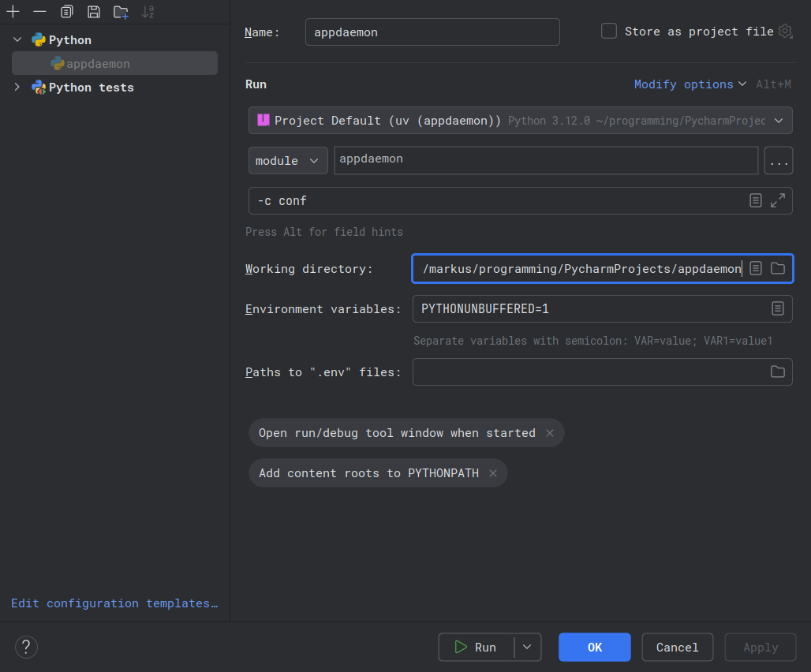Image resolution: width=811 pixels, height=672 pixels.
Task: Insert macros into script parameters field
Action: (x=756, y=200)
